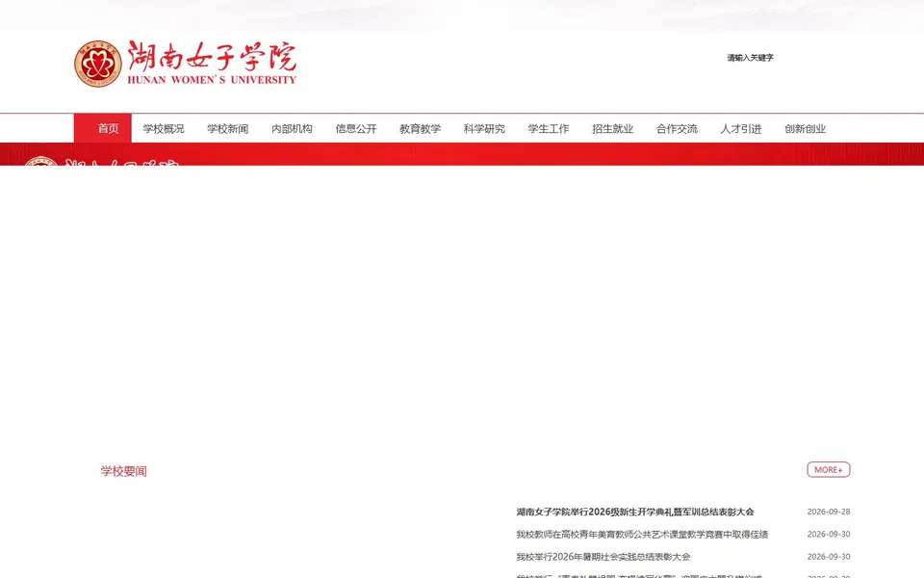Screen dimensions: 924x578
Task: Open the 学校要闻 section heading
Action: 124,471
